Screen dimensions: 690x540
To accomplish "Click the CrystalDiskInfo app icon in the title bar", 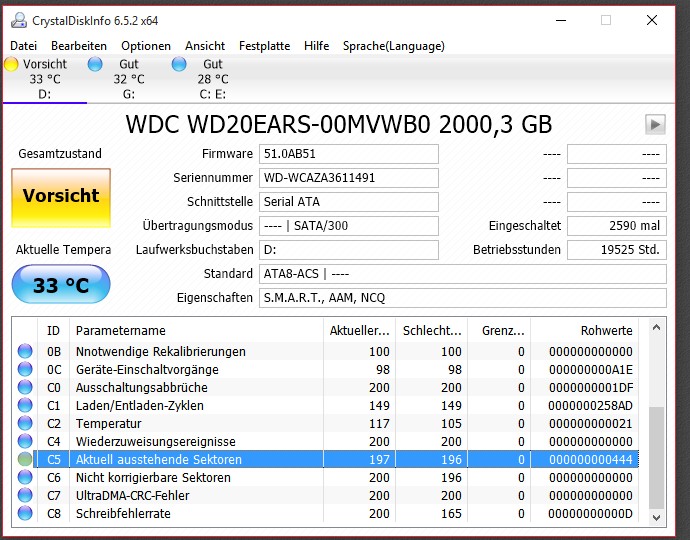I will 19,21.
